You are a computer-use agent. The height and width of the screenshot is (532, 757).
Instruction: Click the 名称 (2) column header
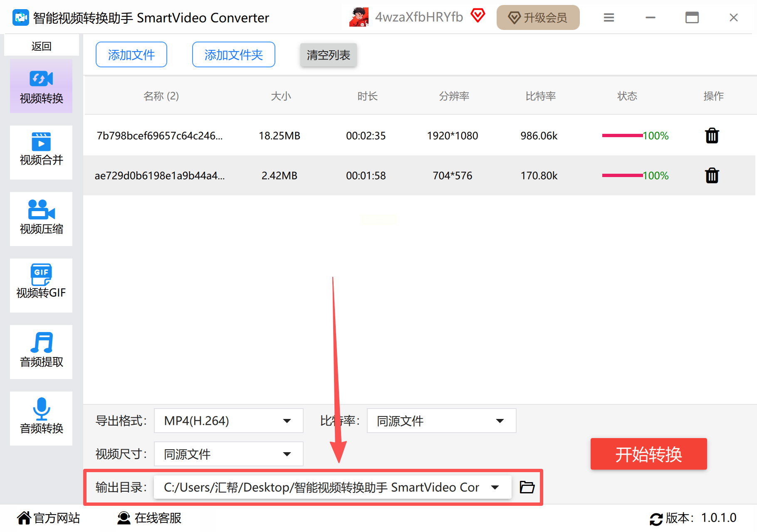tap(161, 96)
